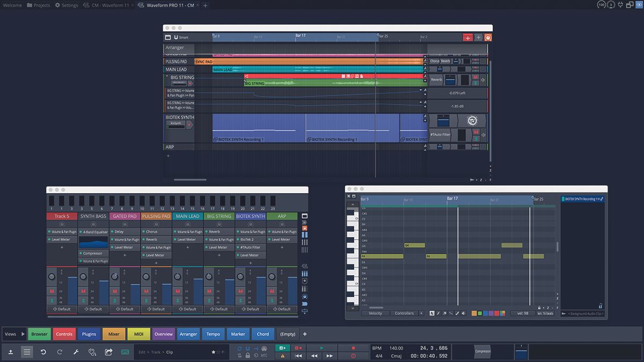Image resolution: width=644 pixels, height=362 pixels.
Task: Open the BIOTEK SYNTH Recording selector in the piano roll header
Action: [x=582, y=198]
